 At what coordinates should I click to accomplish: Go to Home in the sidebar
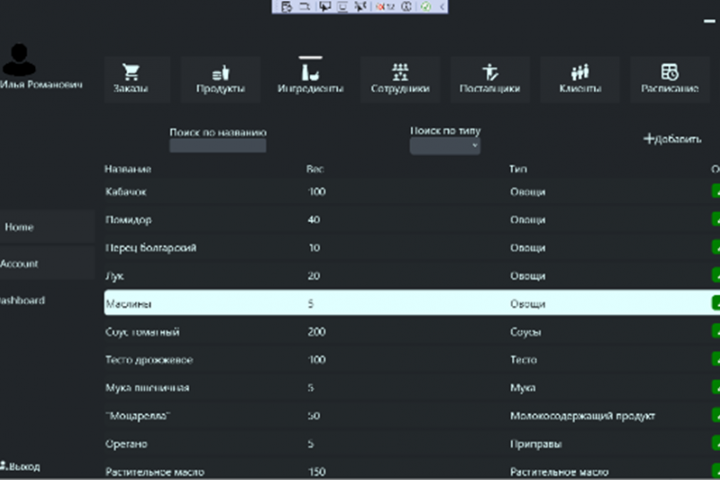47,227
